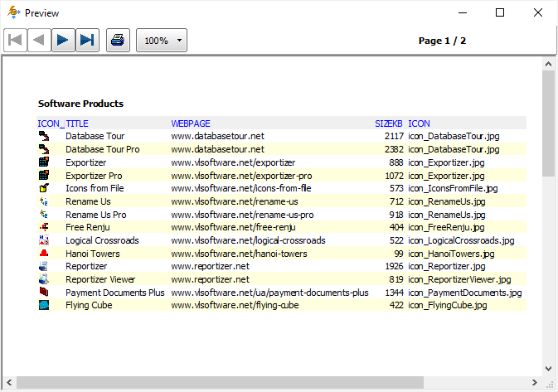Click www.vlsoftware.net/hanoi-towers webpage cell

click(x=239, y=254)
